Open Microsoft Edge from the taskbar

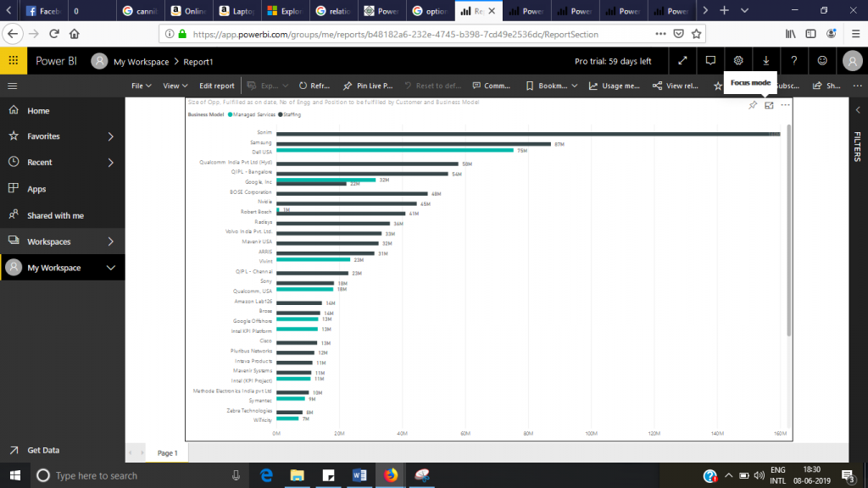click(x=266, y=475)
